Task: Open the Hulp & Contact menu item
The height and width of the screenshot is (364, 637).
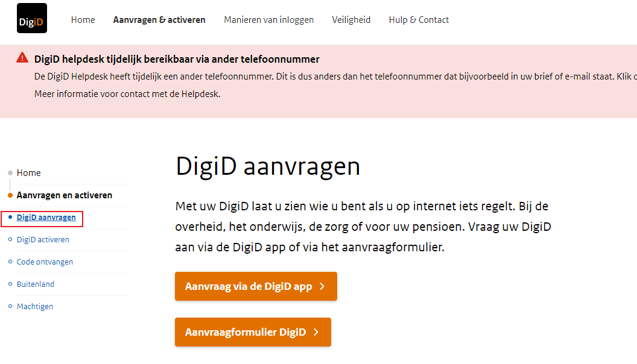Action: (419, 20)
